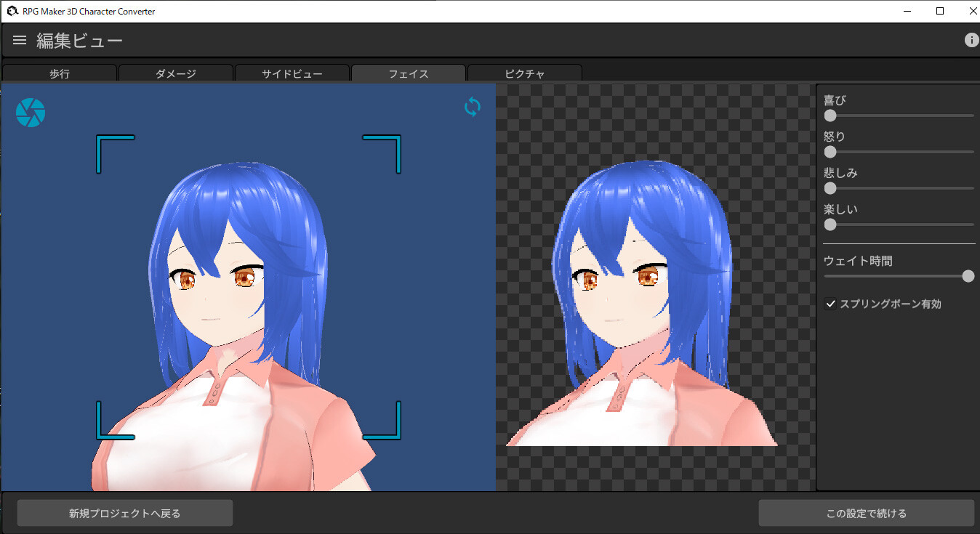
Task: Click the 楽しい slider knob
Action: click(x=830, y=224)
